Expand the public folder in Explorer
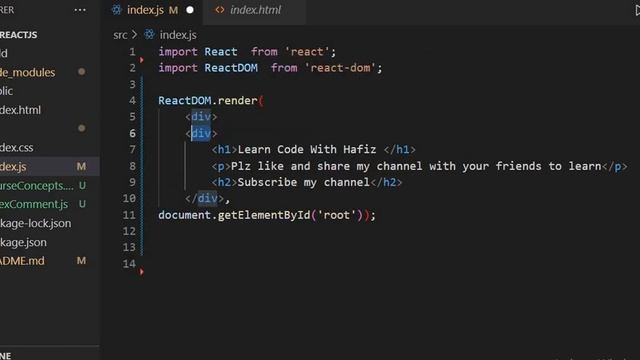 [7, 91]
